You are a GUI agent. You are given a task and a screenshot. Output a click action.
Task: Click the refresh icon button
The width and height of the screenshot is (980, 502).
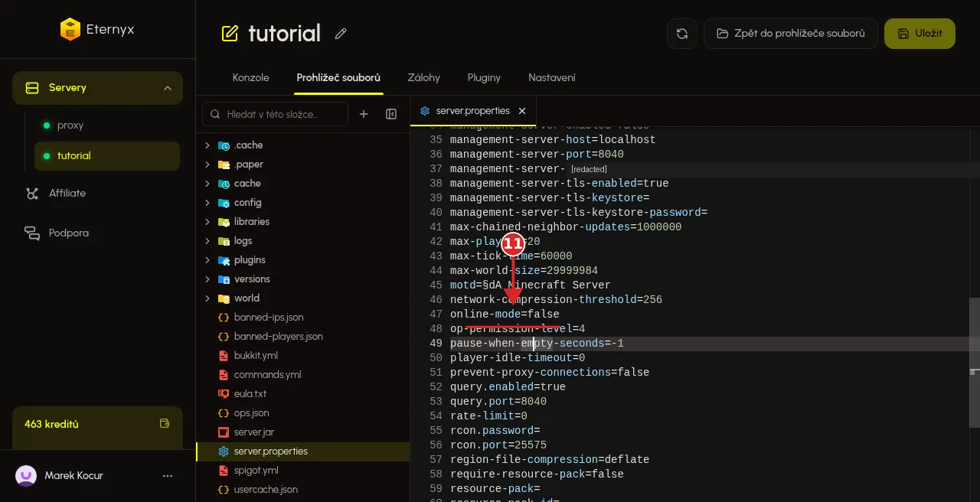tap(682, 34)
